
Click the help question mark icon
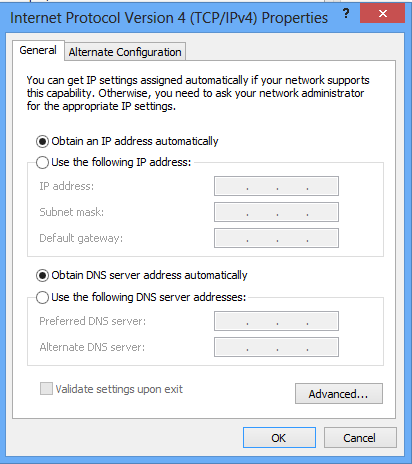tap(346, 14)
